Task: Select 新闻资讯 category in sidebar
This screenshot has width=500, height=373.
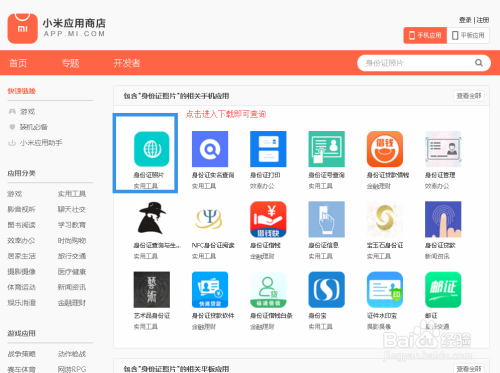Action: point(72,287)
